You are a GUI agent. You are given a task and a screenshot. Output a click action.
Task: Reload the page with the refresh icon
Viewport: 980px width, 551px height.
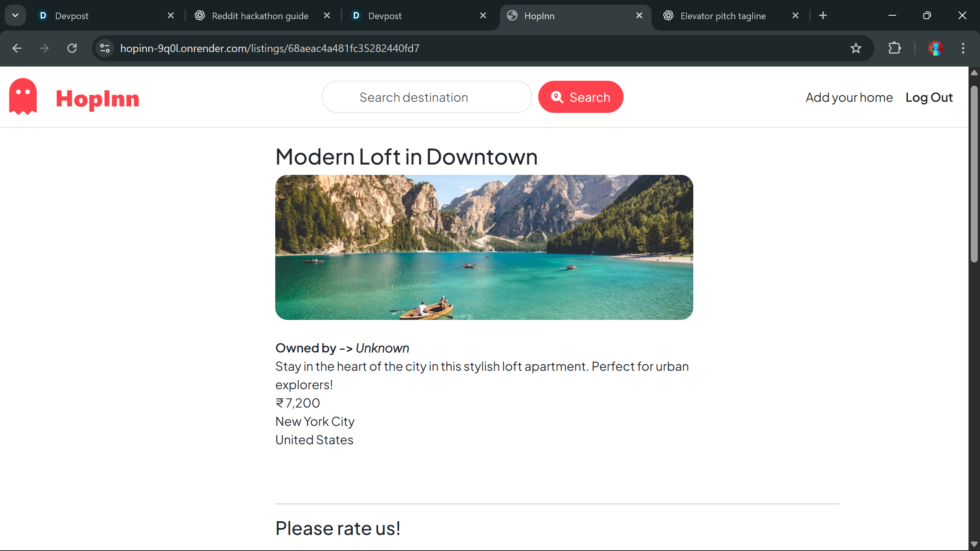click(72, 48)
